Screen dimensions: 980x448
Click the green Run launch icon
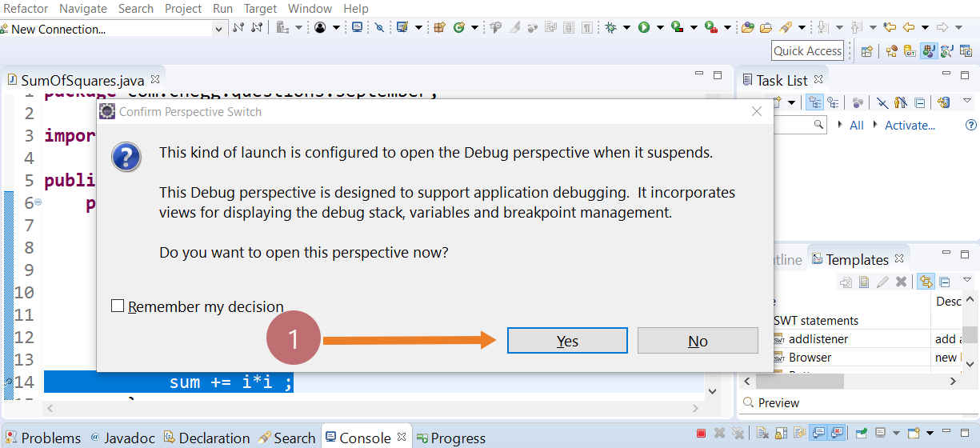(x=644, y=28)
